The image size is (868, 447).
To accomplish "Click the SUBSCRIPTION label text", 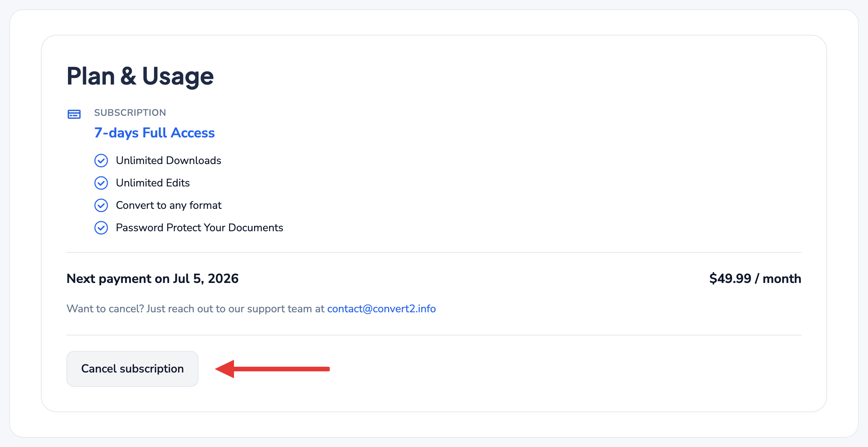I will (x=130, y=113).
